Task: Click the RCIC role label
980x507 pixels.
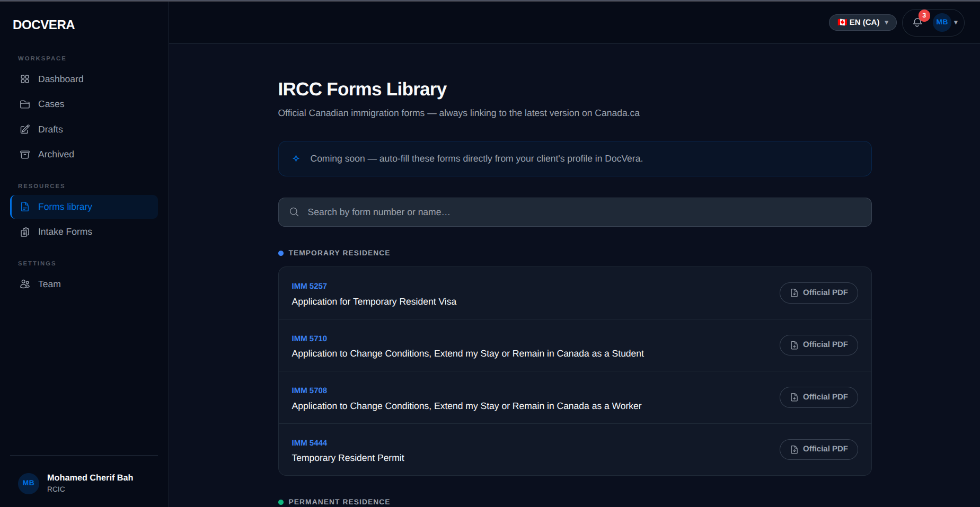Action: pos(56,490)
